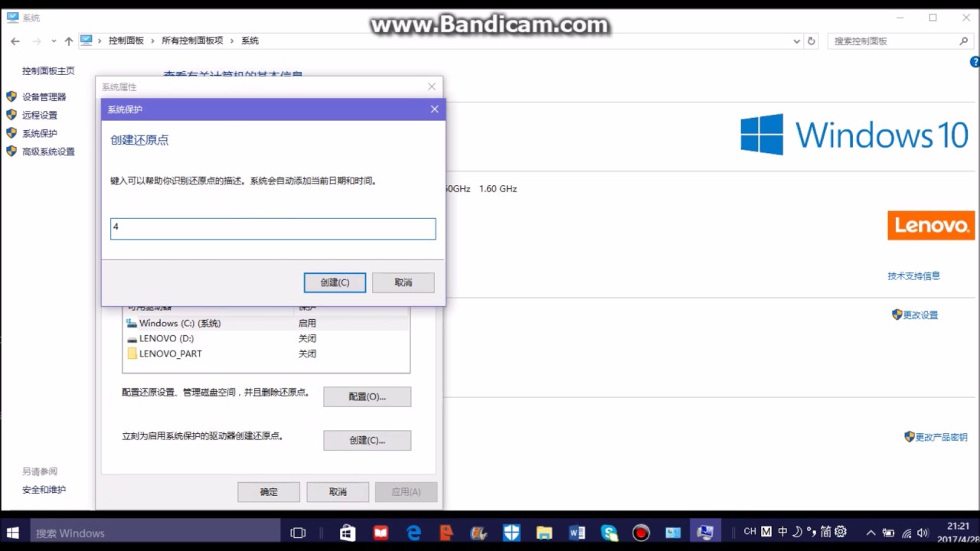980x551 pixels.
Task: Click the 搜索 Windows taskbar search box
Action: 155,533
